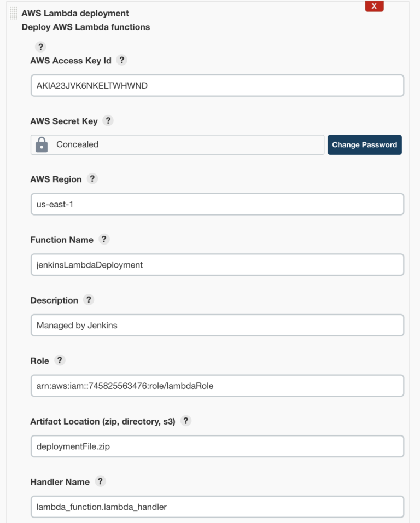Click the us-east-1 region field
Screen dimensions: 420x523
point(217,204)
